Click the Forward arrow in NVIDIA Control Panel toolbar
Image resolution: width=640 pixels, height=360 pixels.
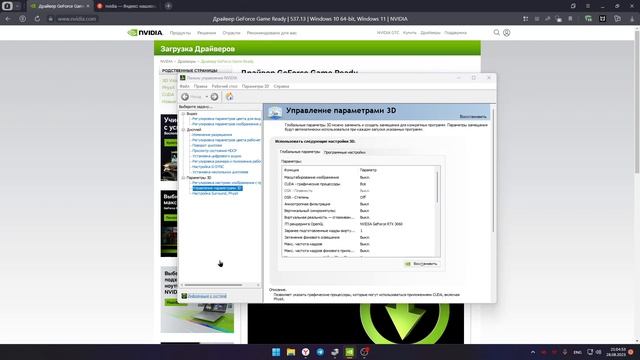(x=214, y=97)
